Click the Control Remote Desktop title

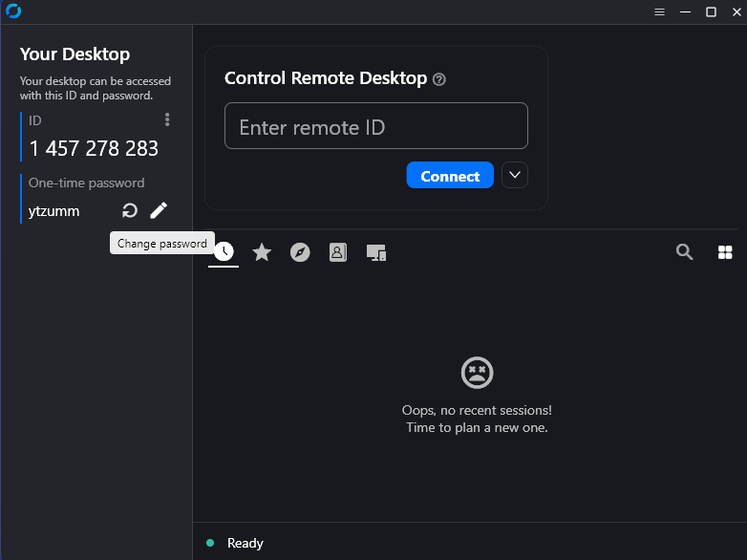pyautogui.click(x=326, y=78)
